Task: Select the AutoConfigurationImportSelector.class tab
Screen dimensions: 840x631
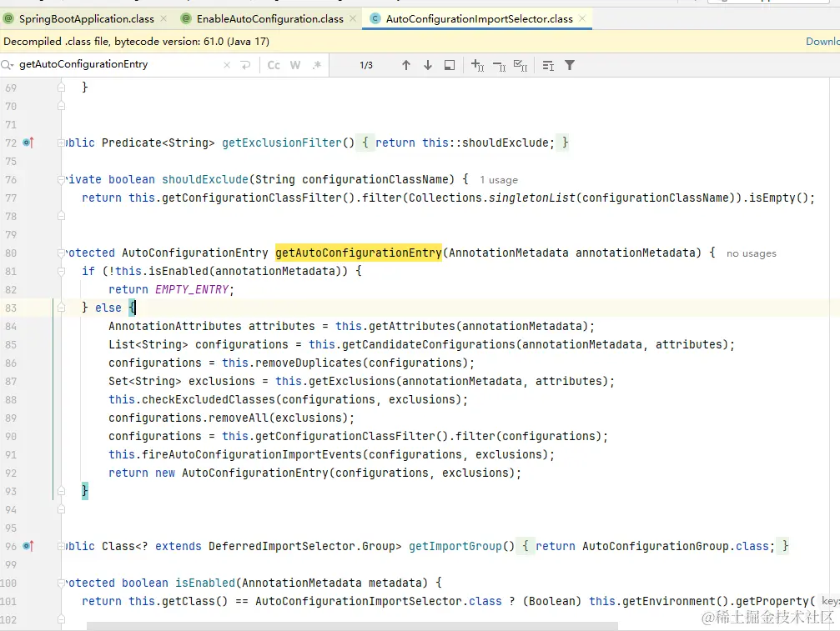Action: tap(479, 18)
